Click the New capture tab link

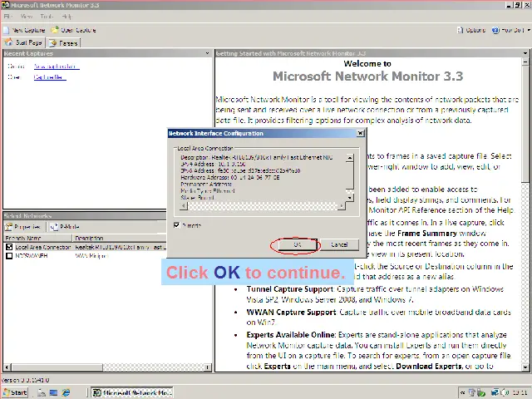[x=57, y=66]
